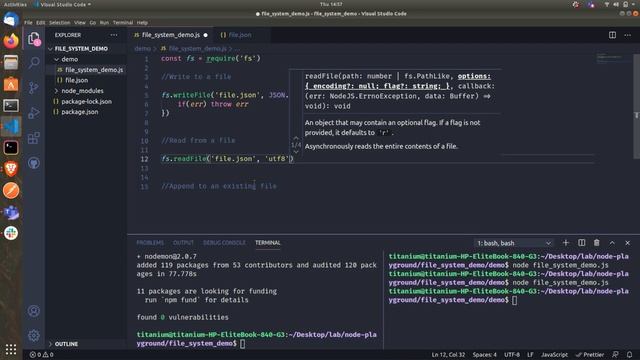Open Ubuntu Software from the dock

point(11,84)
